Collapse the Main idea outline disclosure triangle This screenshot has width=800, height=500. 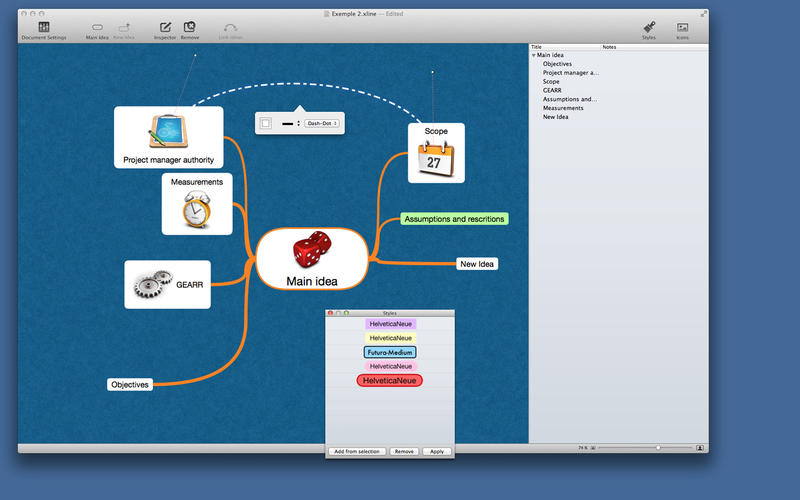533,55
